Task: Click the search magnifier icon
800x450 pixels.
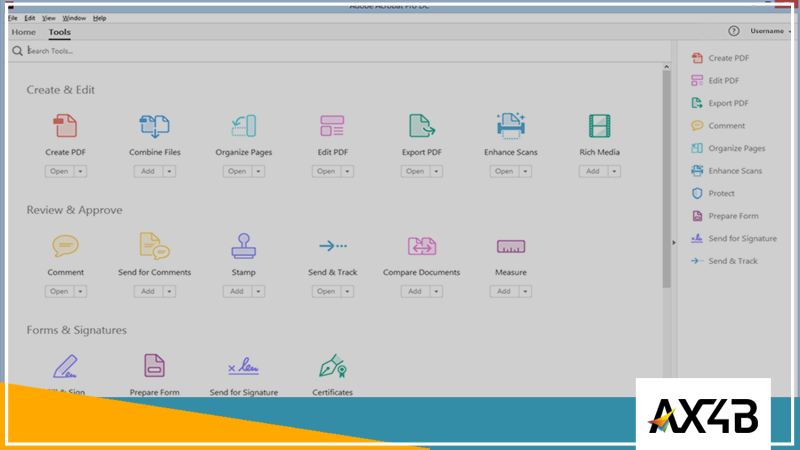Action: 17,51
